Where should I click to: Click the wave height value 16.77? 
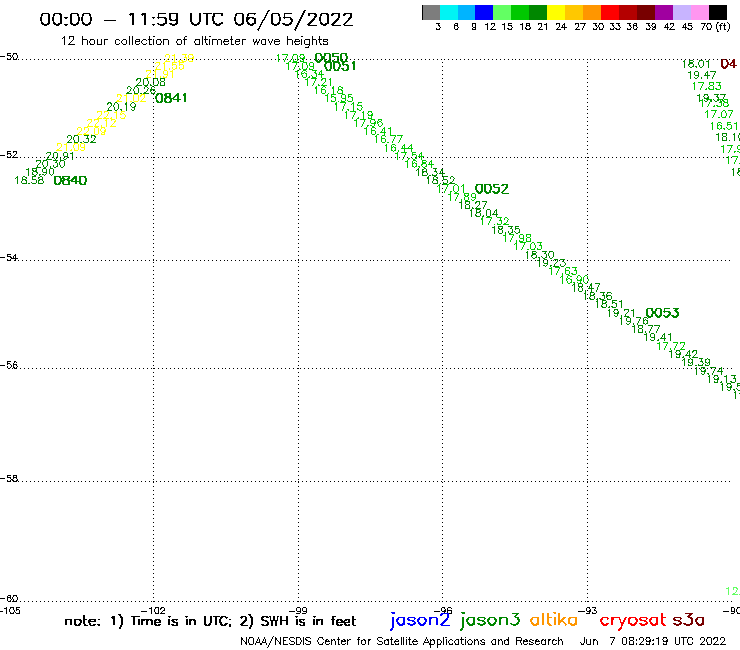pyautogui.click(x=388, y=139)
